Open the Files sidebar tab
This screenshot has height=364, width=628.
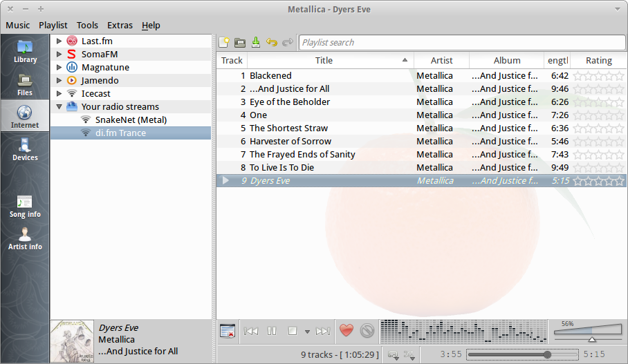coord(25,85)
